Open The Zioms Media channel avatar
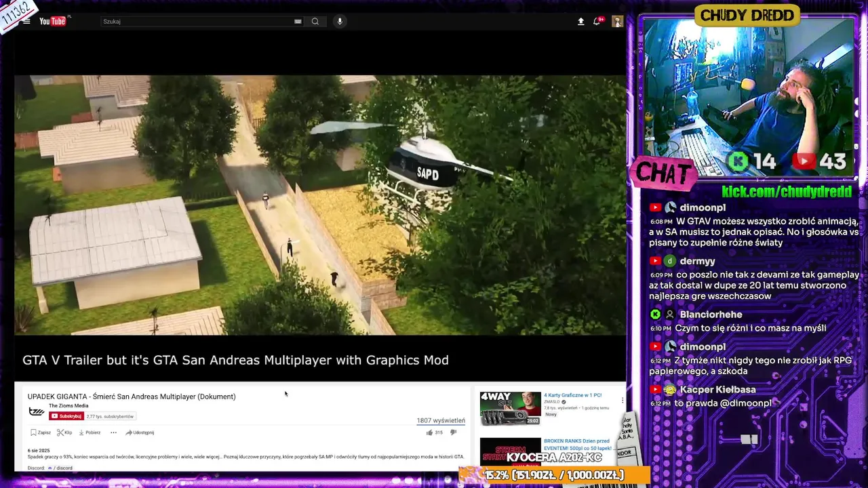 coord(37,411)
